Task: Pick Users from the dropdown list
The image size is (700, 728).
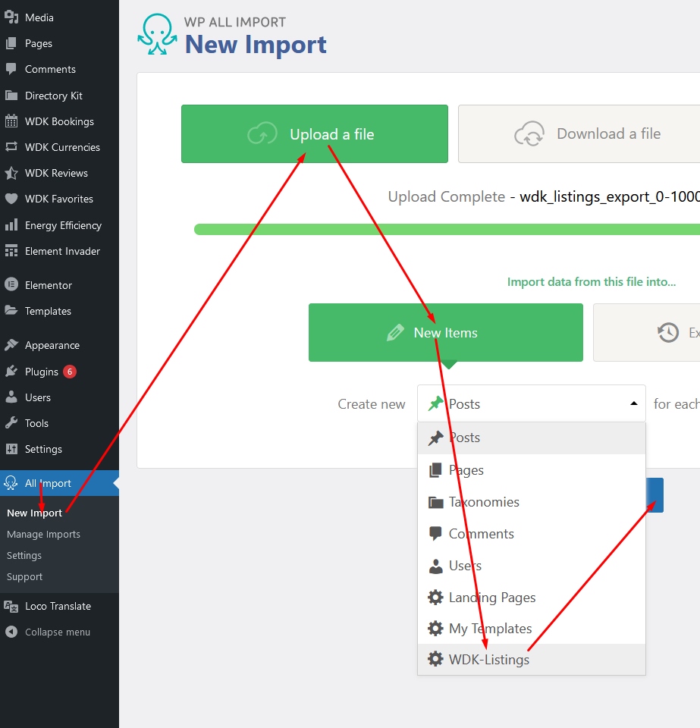Action: (x=532, y=566)
